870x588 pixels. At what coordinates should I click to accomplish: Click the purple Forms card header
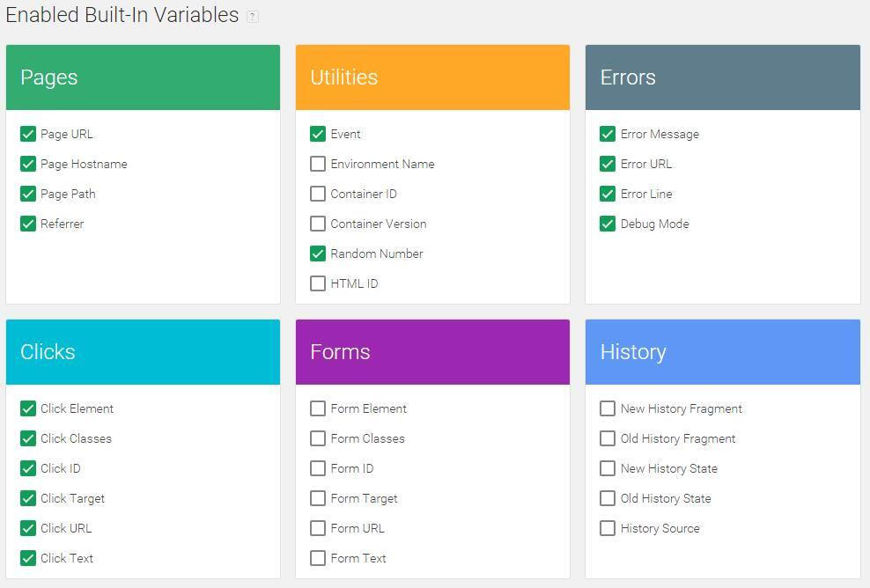point(432,352)
